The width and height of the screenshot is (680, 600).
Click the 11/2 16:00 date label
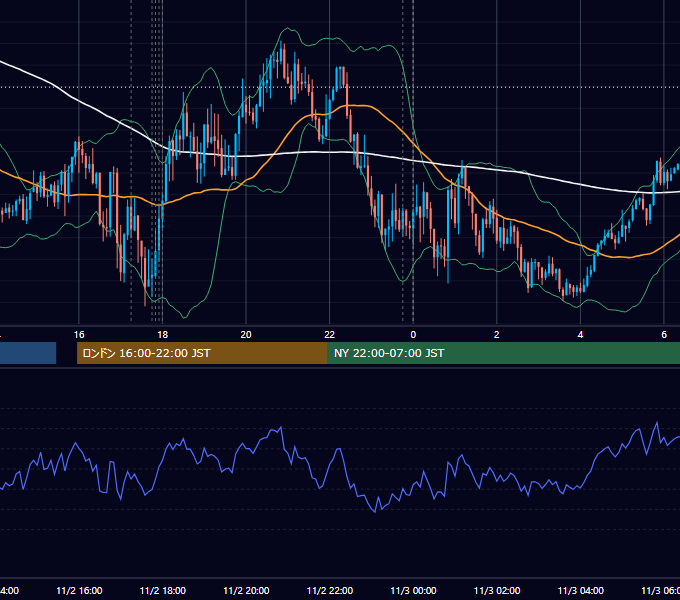[x=79, y=590]
